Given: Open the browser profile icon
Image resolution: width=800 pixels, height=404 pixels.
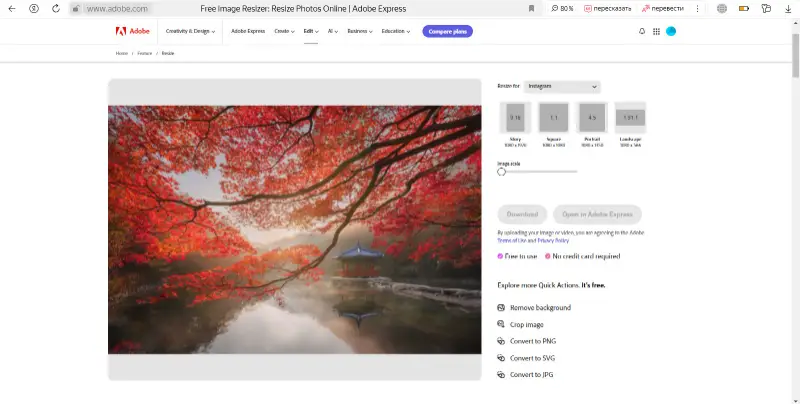Looking at the screenshot, I should (x=34, y=9).
